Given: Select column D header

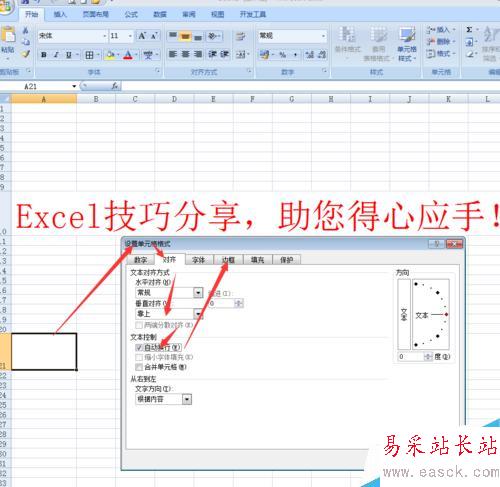Looking at the screenshot, I should pos(174,99).
